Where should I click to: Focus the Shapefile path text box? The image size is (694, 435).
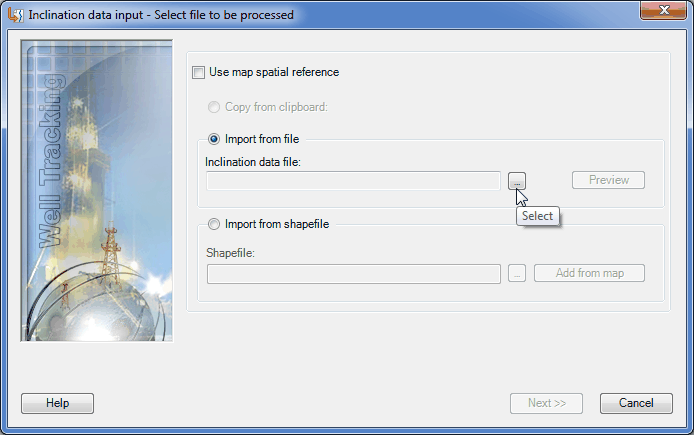(x=354, y=273)
